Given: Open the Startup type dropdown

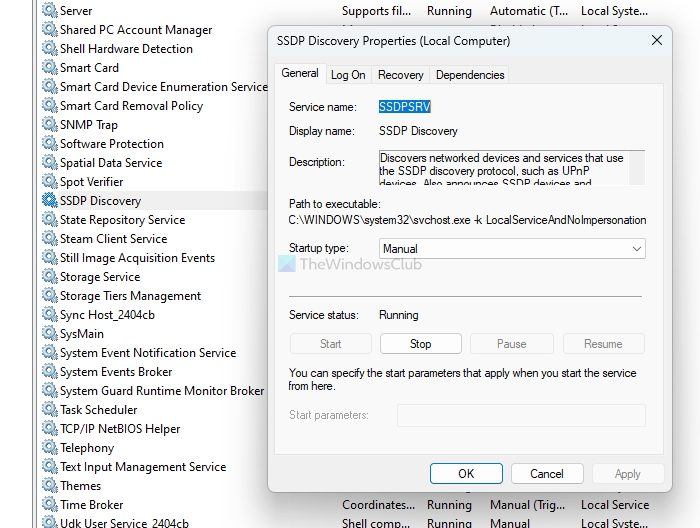Looking at the screenshot, I should 511,248.
